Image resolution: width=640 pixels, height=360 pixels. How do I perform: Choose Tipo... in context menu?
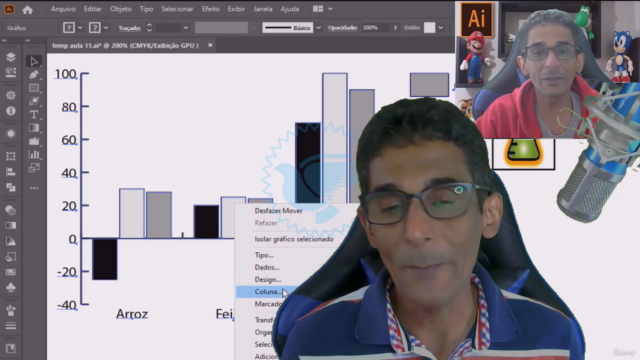pyautogui.click(x=264, y=255)
